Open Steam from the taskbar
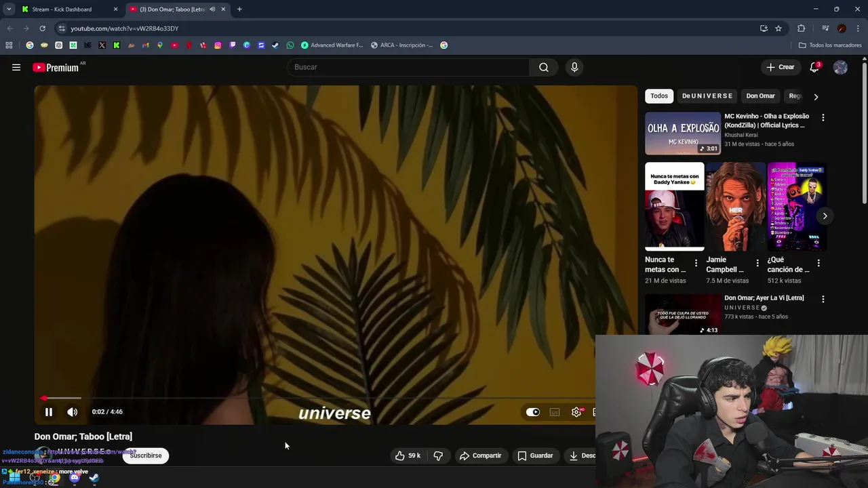Image resolution: width=868 pixels, height=488 pixels. pos(94,478)
